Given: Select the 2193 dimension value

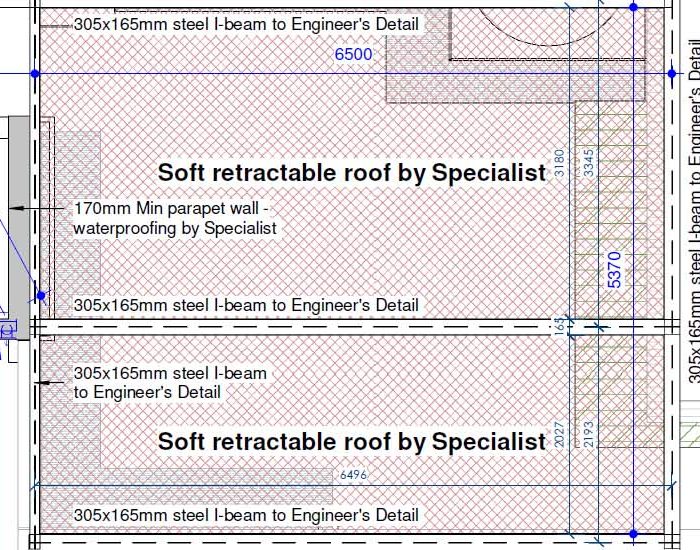Looking at the screenshot, I should 589,434.
